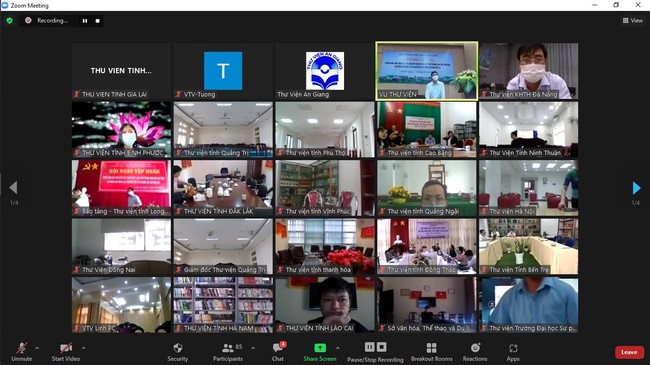Viewport: 650px width, 365px height.
Task: Select the THƯ VIỆN TỈNH LÀO CAI tile
Action: 325,305
